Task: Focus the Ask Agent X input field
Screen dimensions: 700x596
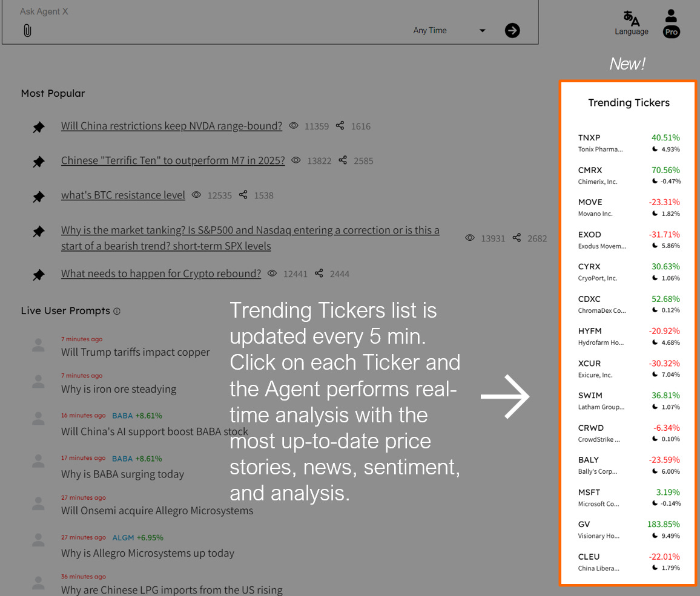Action: (269, 11)
